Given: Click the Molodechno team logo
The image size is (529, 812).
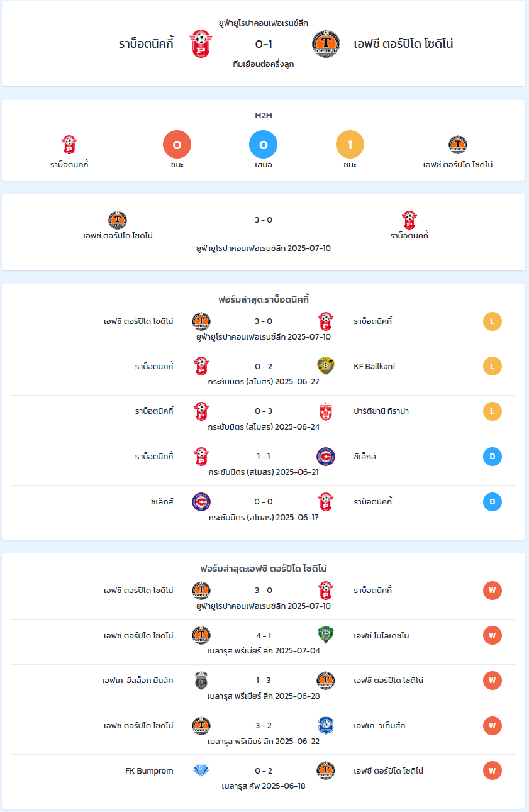Looking at the screenshot, I should point(326,635).
